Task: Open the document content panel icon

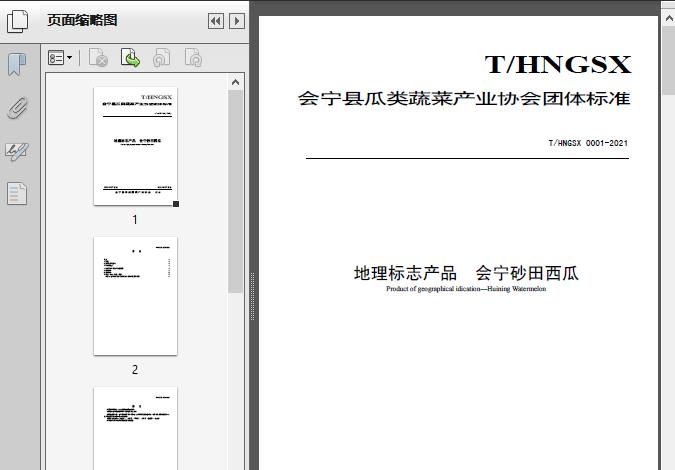Action: [x=17, y=194]
